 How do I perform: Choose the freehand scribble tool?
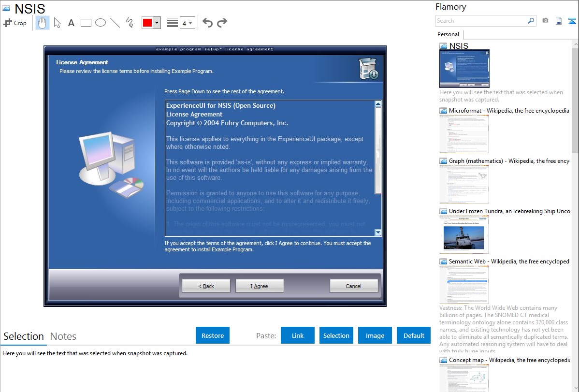(x=130, y=23)
